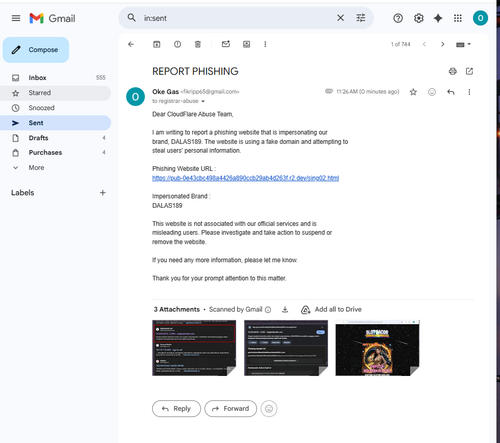Image resolution: width=500 pixels, height=443 pixels.
Task: Click the sender name Oke Gas
Action: coord(165,92)
